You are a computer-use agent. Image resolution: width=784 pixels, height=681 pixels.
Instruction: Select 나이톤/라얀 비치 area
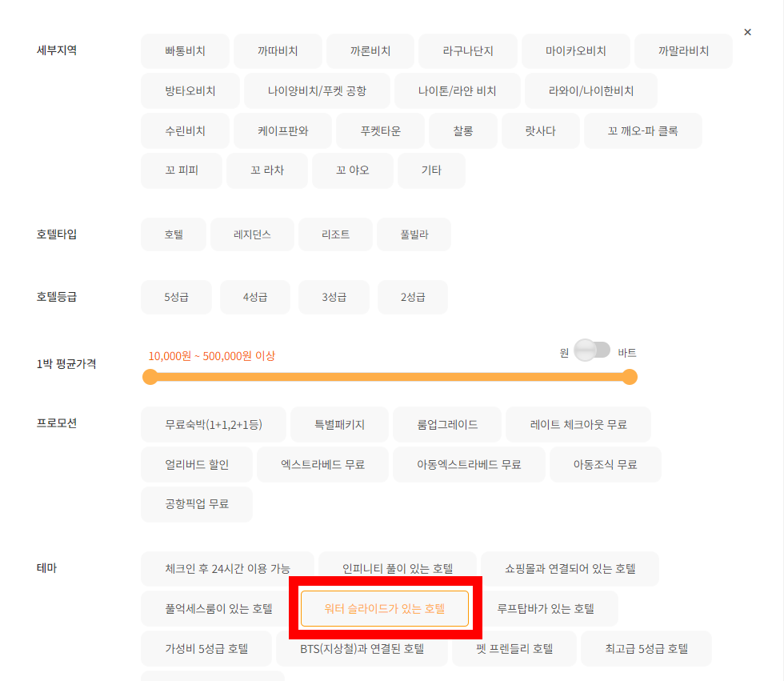(457, 91)
